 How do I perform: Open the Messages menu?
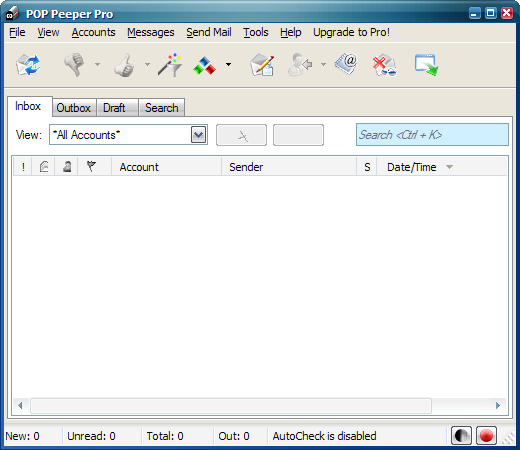[151, 32]
